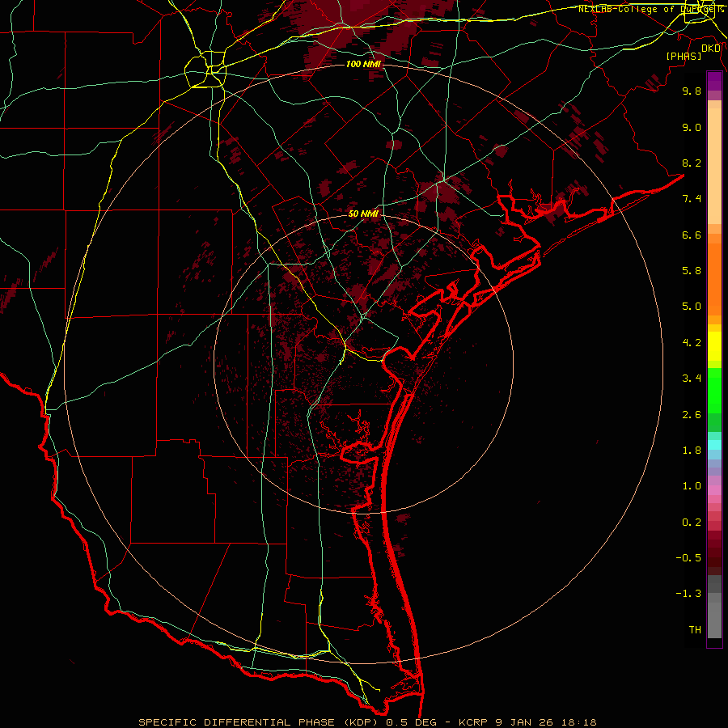The width and height of the screenshot is (728, 728).
Task: Click the 100 NMI range ring label
Action: point(363,64)
